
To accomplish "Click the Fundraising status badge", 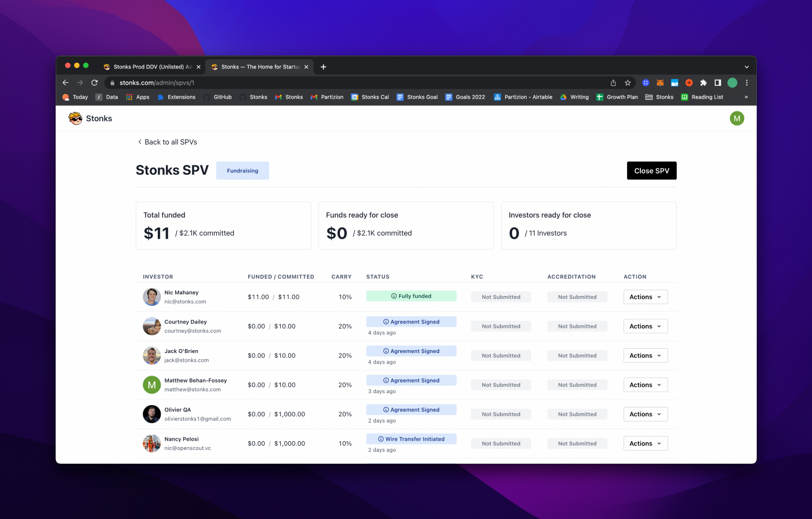I will 242,171.
